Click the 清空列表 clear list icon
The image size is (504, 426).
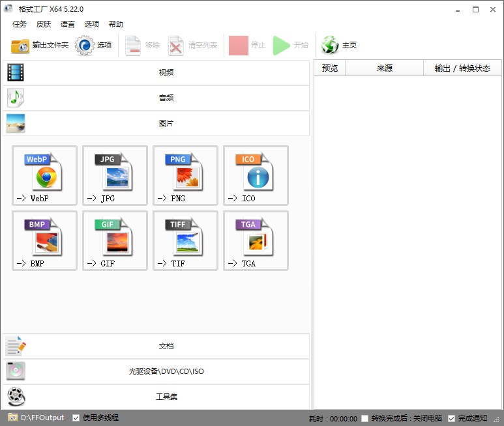[x=175, y=46]
